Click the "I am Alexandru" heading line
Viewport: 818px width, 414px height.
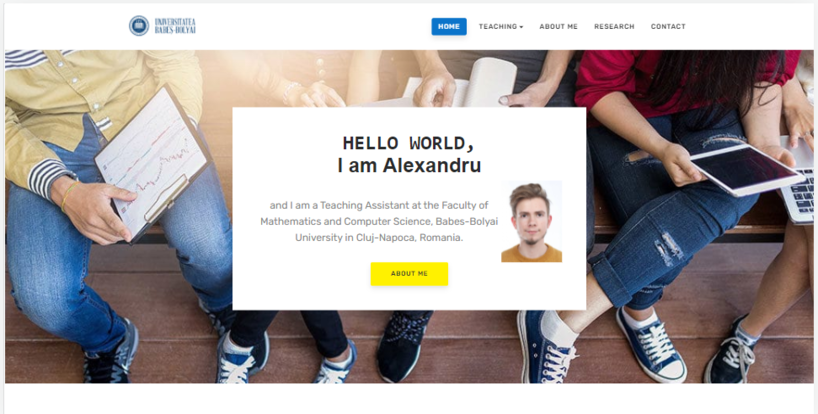pyautogui.click(x=409, y=165)
